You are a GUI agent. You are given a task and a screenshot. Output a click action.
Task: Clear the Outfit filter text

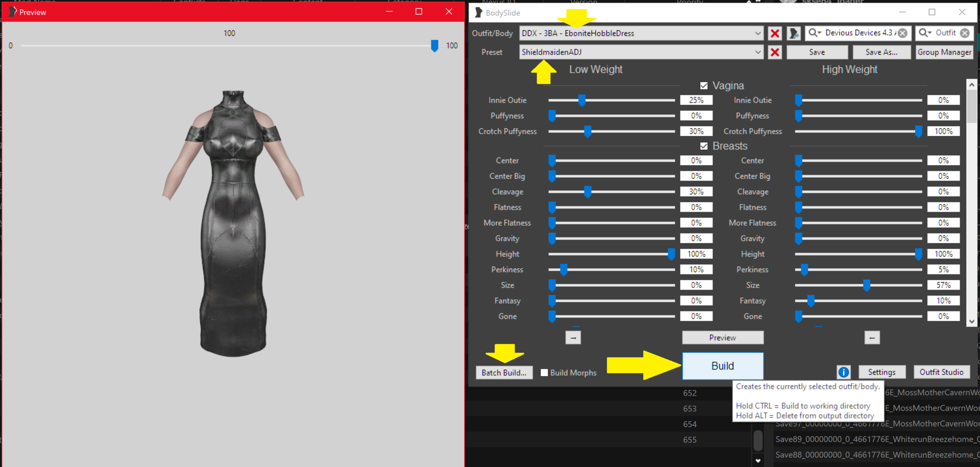965,33
